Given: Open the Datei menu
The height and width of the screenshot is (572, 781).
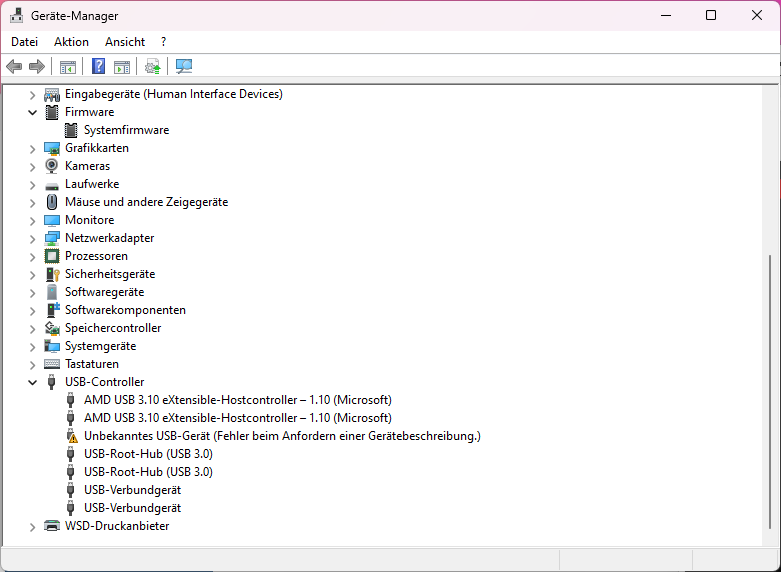Looking at the screenshot, I should point(24,42).
